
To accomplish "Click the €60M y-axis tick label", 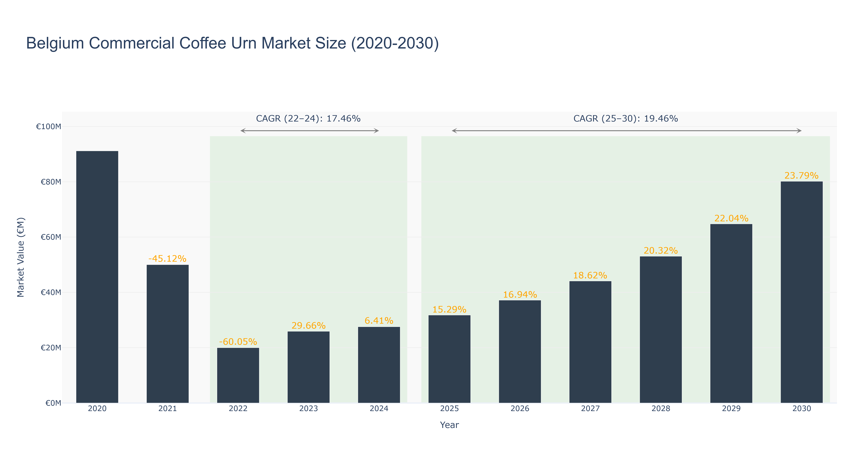I will pos(51,237).
